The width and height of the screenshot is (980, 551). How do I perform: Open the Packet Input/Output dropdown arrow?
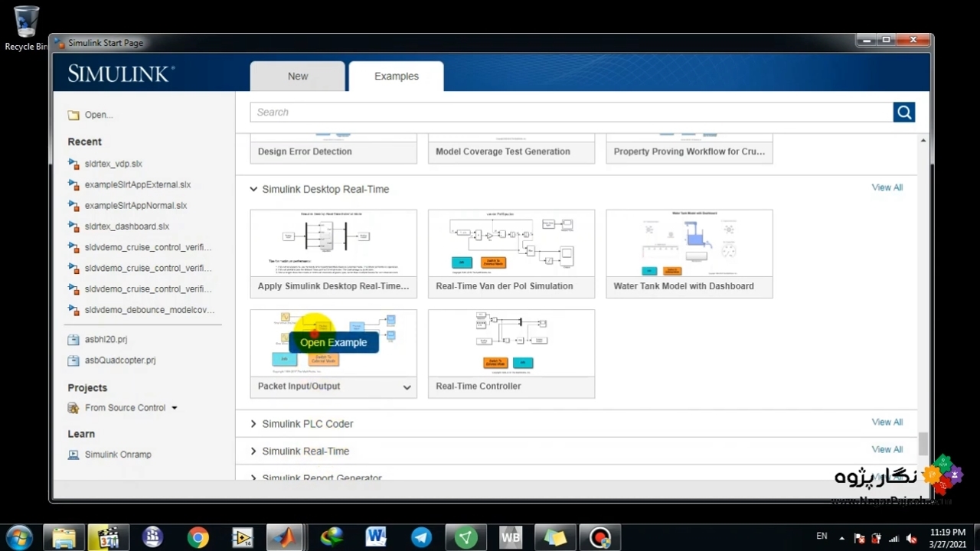tap(407, 387)
